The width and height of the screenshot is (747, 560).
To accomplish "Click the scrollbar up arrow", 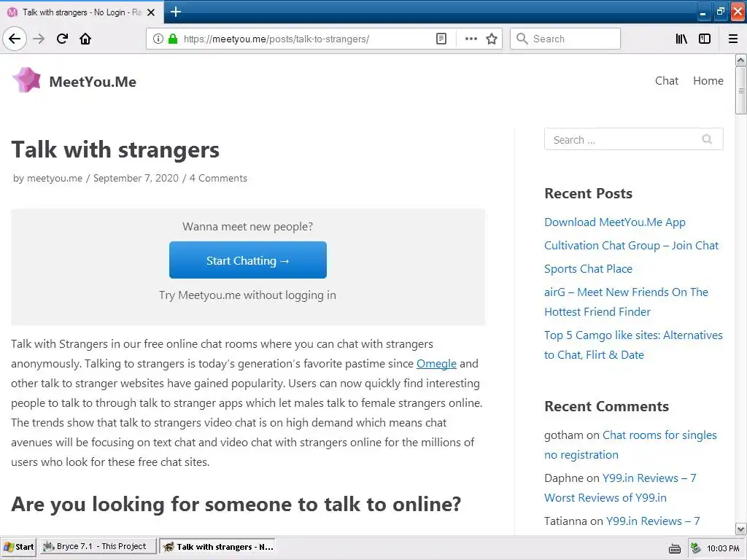I will pyautogui.click(x=740, y=60).
